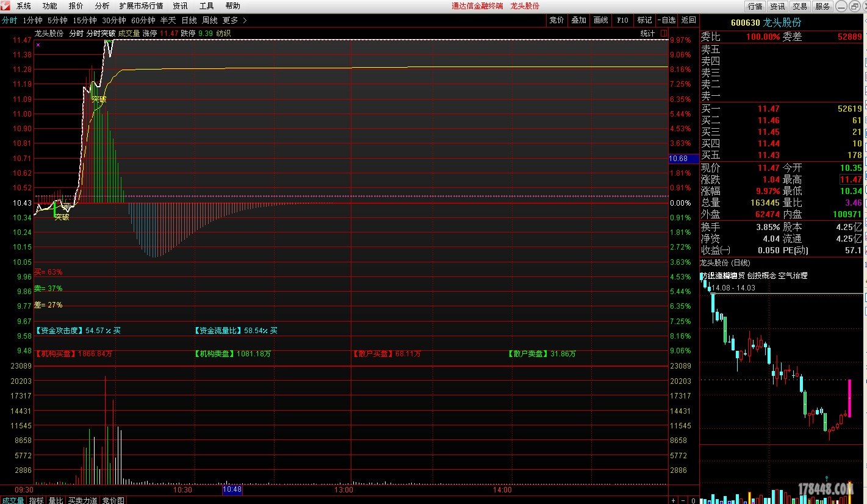This screenshot has width=867, height=504.
Task: Click the 10:48 time marker on axis
Action: [232, 489]
